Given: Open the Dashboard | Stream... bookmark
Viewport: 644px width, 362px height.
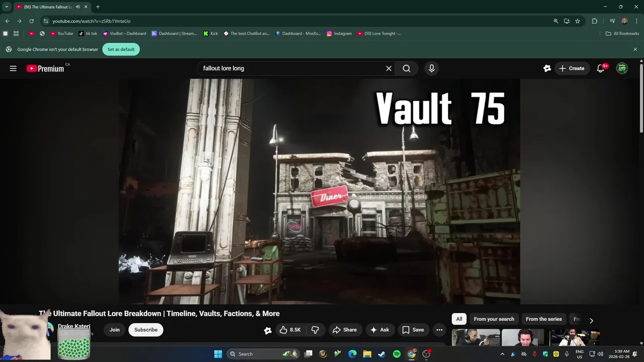Looking at the screenshot, I should point(175,34).
